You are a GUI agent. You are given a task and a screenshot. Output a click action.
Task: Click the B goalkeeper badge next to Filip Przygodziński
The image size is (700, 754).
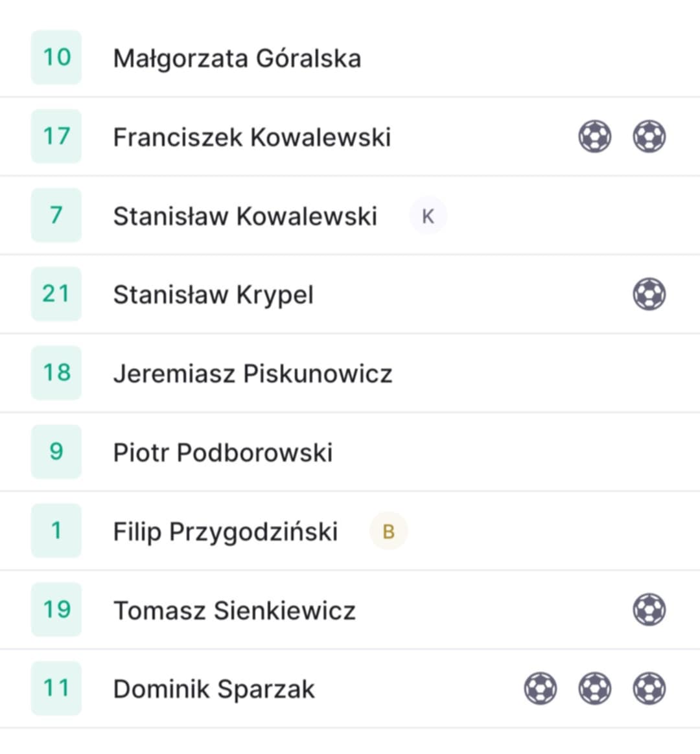pyautogui.click(x=388, y=531)
